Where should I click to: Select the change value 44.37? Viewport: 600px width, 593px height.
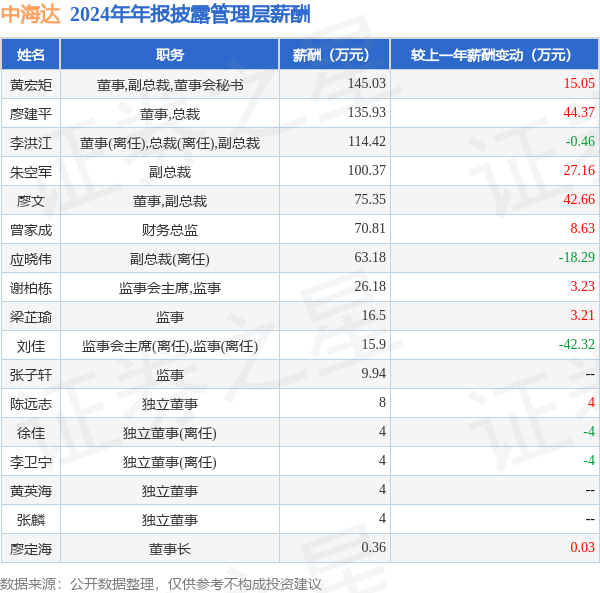(x=579, y=112)
